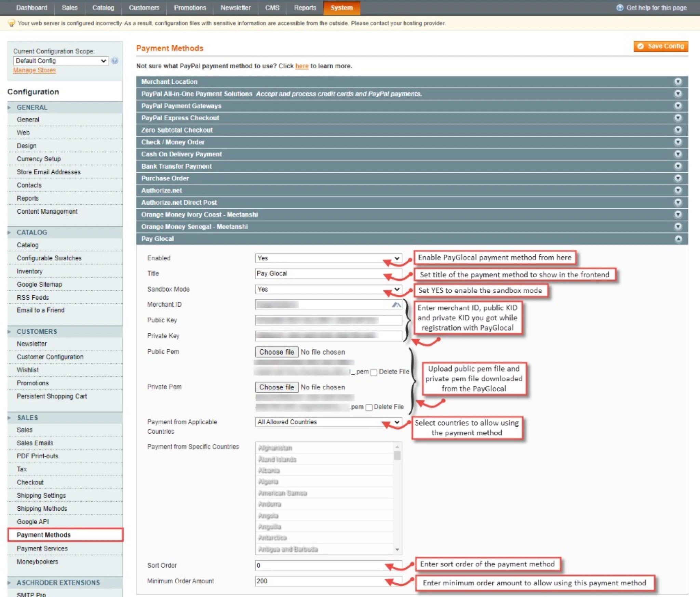This screenshot has width=700, height=597.
Task: Click the Save Config button
Action: click(661, 46)
